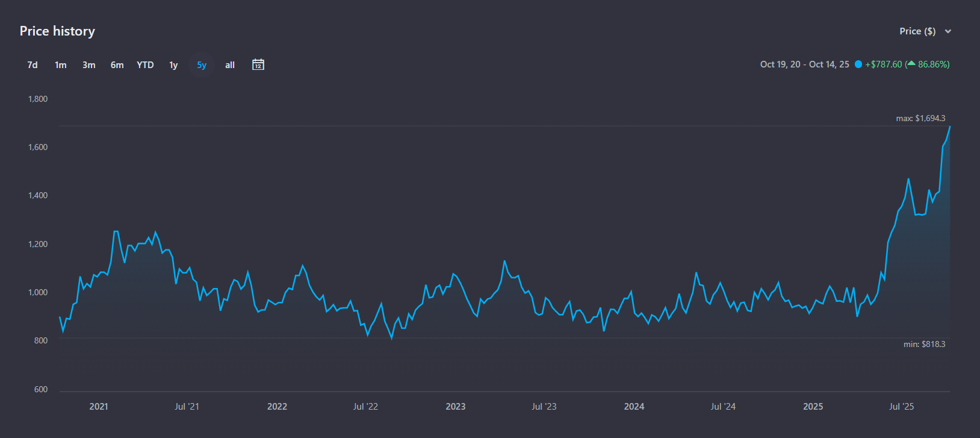
Task: Click the max: $1,694.3 label
Action: point(920,119)
